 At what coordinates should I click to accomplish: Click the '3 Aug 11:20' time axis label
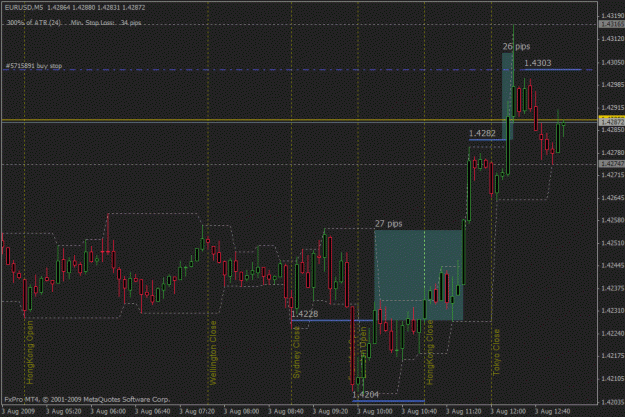pyautogui.click(x=464, y=411)
